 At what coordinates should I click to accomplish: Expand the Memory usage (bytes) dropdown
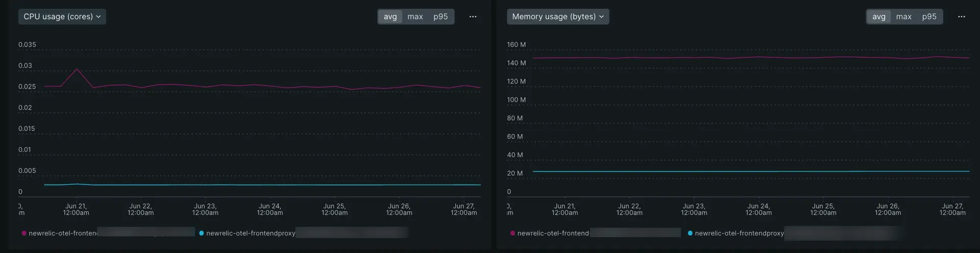557,17
